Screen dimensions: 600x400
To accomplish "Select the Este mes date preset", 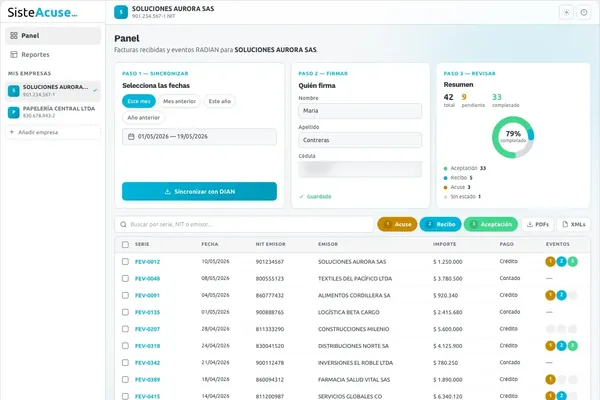I will click(139, 101).
